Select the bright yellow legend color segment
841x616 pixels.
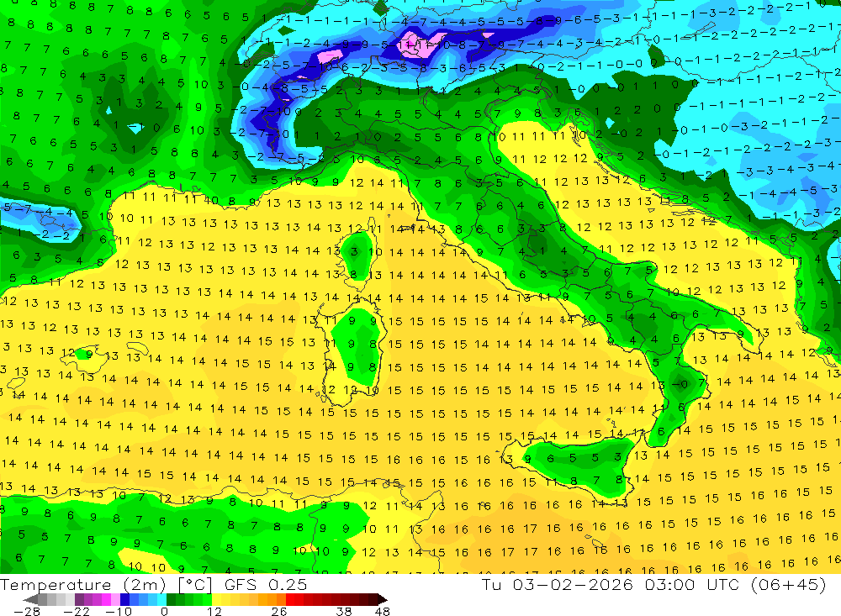click(217, 599)
